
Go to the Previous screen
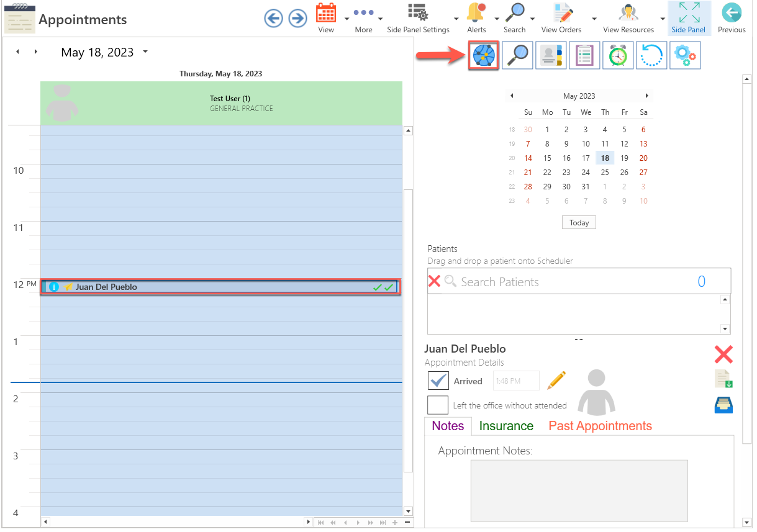click(x=732, y=18)
